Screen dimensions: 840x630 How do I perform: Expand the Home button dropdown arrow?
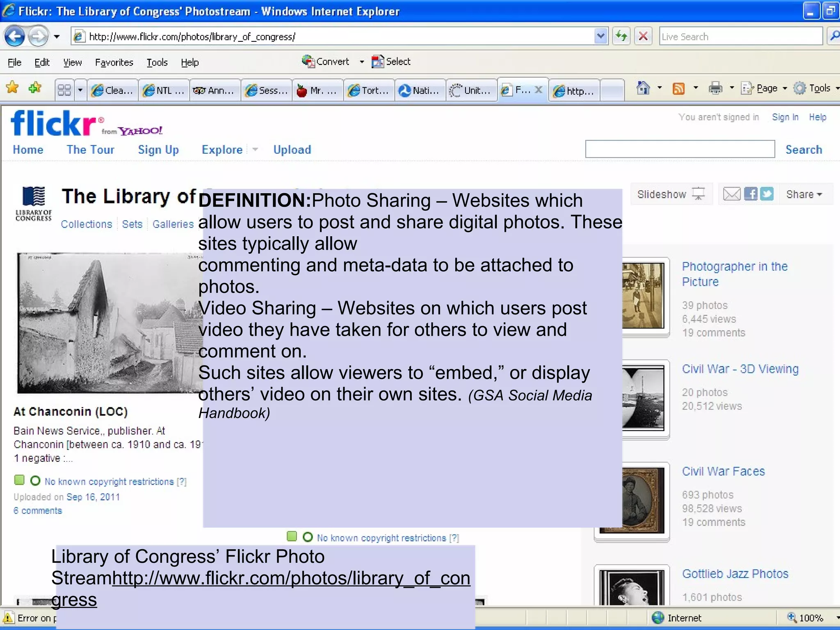click(x=660, y=88)
